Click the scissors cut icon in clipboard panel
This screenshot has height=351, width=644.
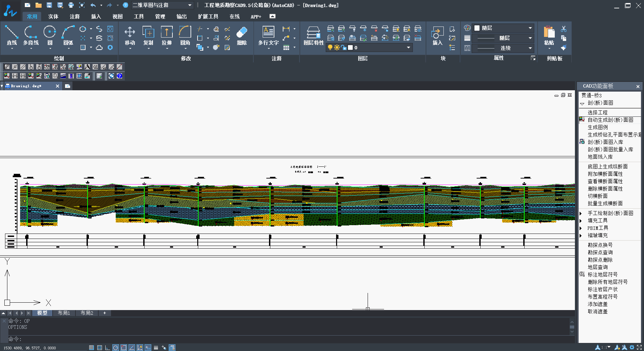tap(563, 29)
